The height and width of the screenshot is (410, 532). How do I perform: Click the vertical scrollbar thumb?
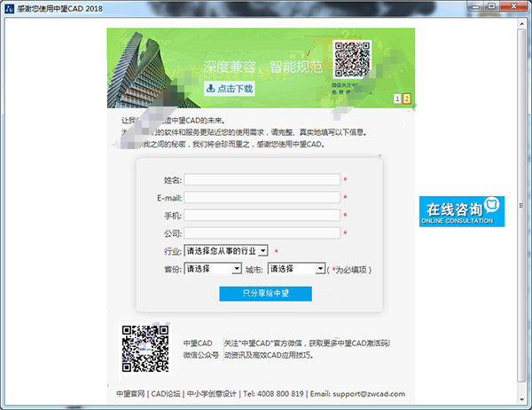click(x=521, y=205)
